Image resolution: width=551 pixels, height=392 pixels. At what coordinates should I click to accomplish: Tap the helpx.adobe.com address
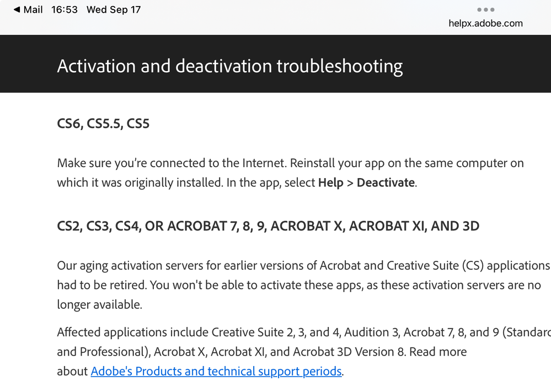485,24
